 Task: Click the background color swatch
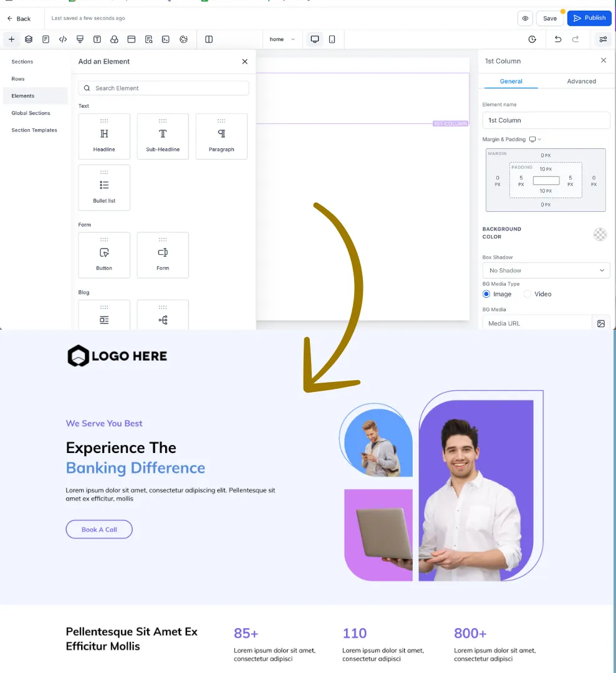(x=600, y=234)
